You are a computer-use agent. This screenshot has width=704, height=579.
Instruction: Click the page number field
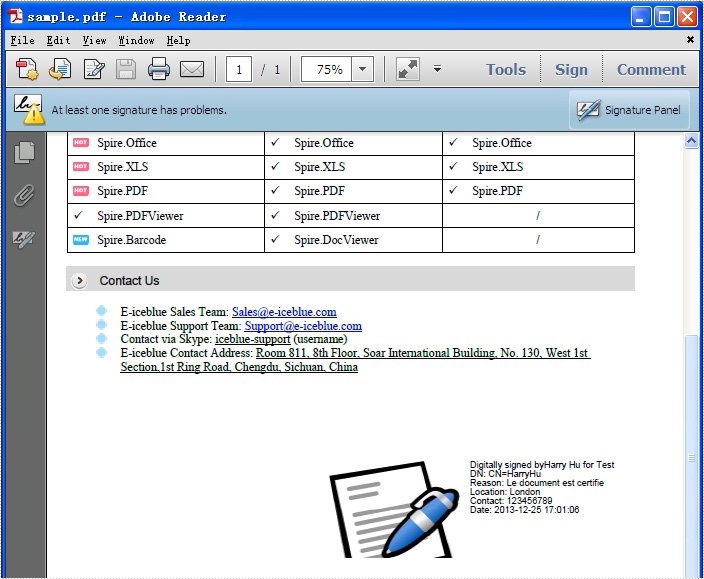coord(239,70)
